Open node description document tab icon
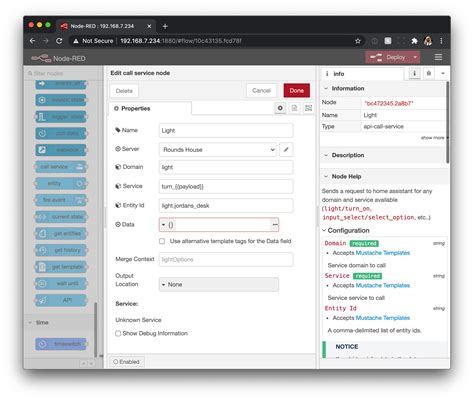 pos(294,108)
